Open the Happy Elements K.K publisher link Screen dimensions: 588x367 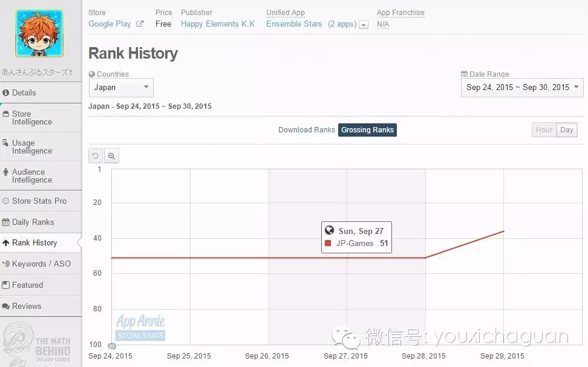pyautogui.click(x=218, y=24)
